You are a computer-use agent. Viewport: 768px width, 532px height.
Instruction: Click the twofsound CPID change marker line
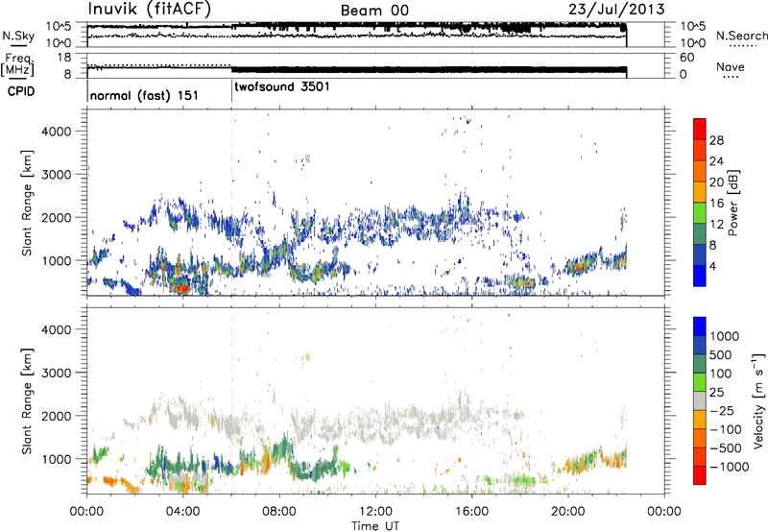point(231,91)
